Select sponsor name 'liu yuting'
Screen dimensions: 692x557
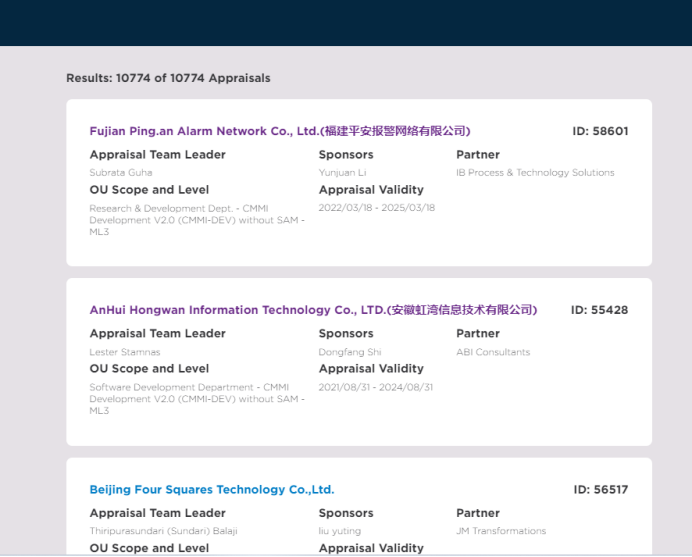tap(340, 531)
